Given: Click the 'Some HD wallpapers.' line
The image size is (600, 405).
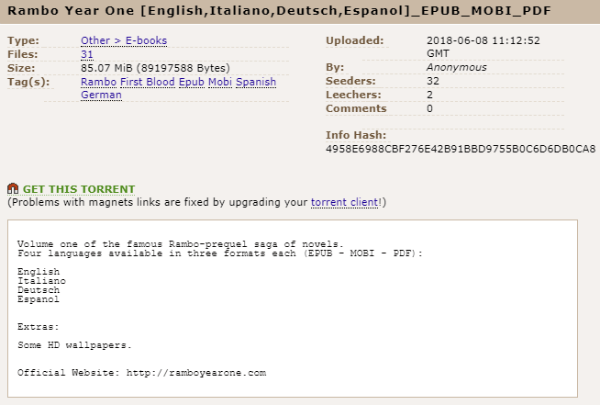Looking at the screenshot, I should tap(74, 345).
